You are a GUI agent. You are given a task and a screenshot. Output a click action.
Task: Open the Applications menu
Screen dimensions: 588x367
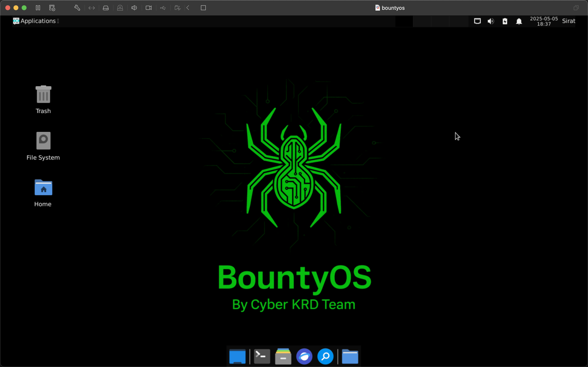pos(36,21)
